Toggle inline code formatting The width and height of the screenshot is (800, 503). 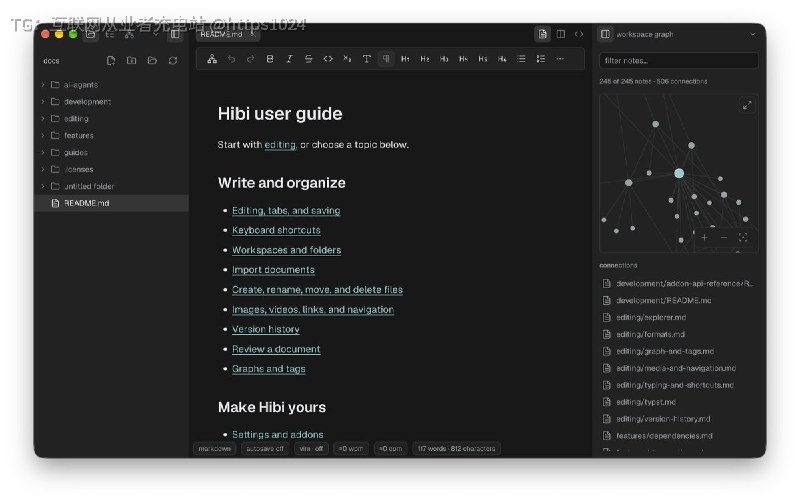pyautogui.click(x=328, y=59)
